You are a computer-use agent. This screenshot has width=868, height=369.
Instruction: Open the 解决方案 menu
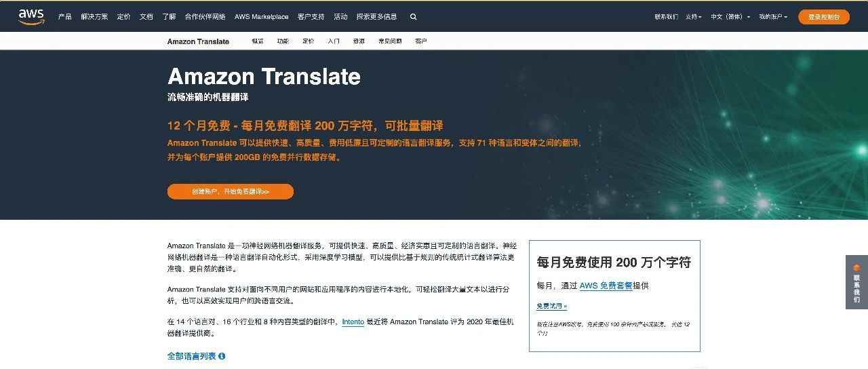pos(94,17)
